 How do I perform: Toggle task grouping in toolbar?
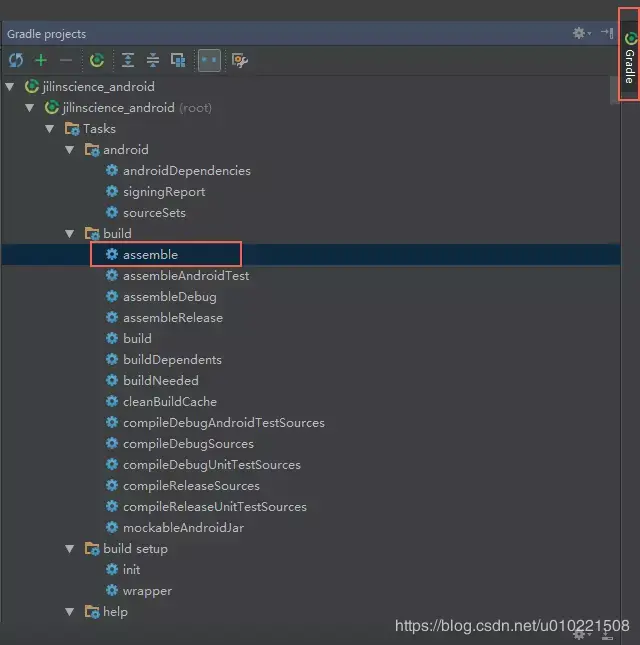[178, 60]
